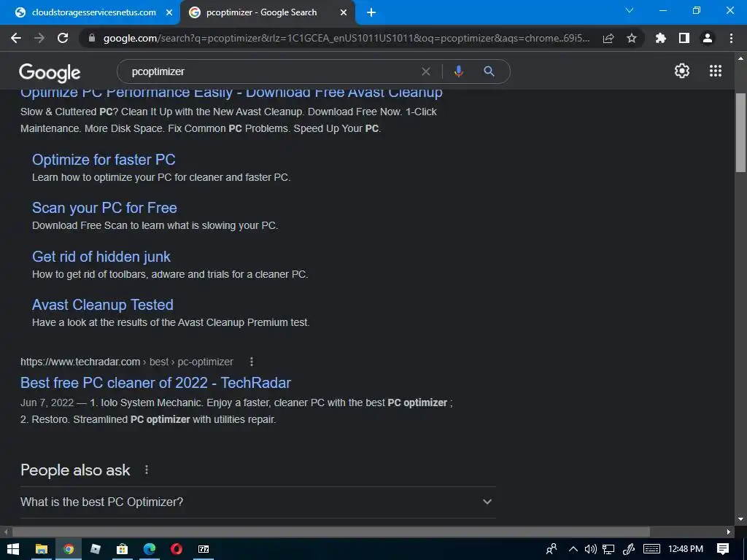Image resolution: width=747 pixels, height=560 pixels.
Task: Open 'Get rid of hidden junk' link
Action: 101,257
